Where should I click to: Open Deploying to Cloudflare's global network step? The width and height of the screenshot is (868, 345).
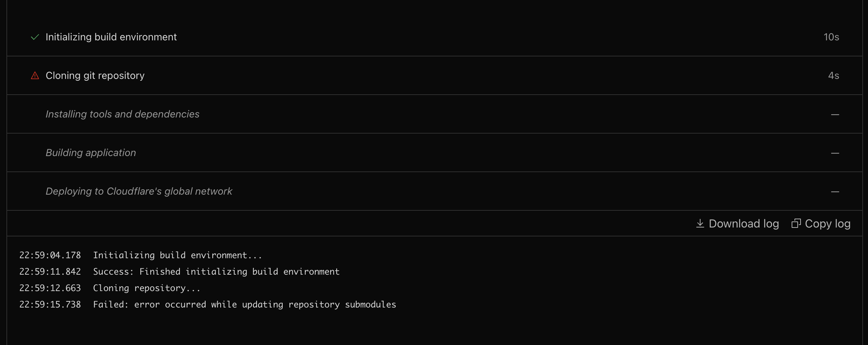(x=435, y=191)
